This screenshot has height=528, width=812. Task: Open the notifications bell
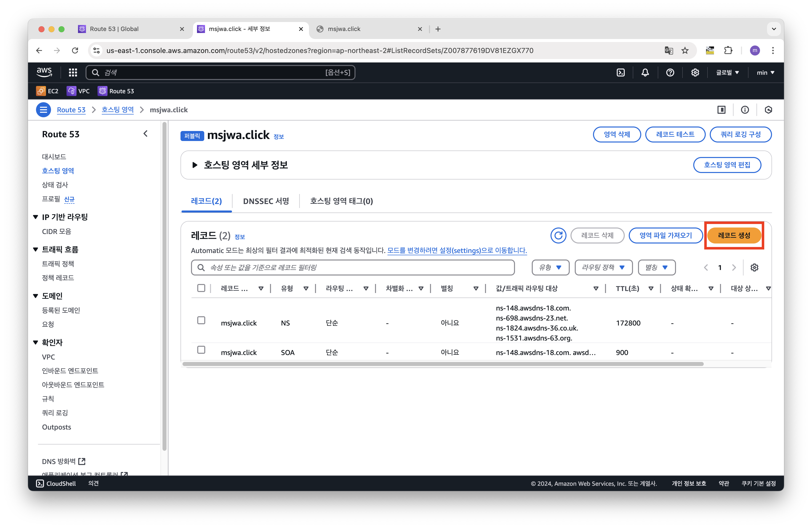(x=645, y=72)
